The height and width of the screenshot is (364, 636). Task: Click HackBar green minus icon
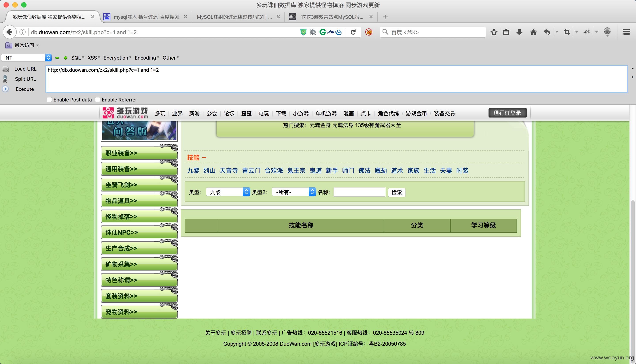coord(57,58)
